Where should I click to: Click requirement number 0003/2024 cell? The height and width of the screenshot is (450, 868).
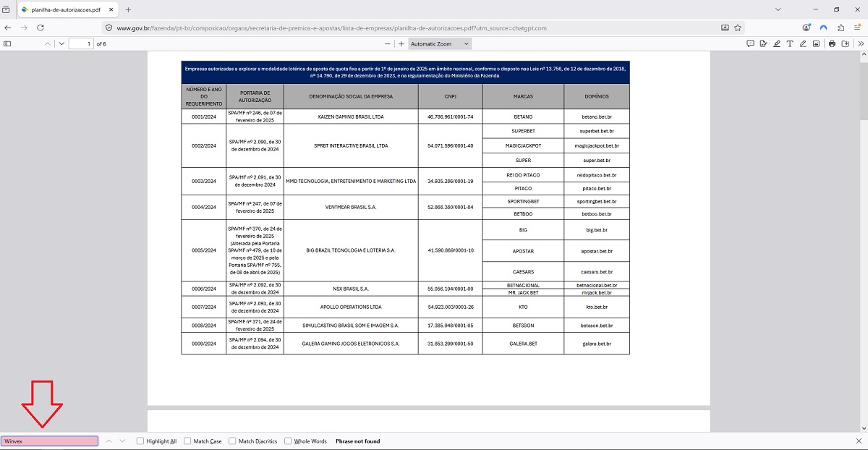204,181
